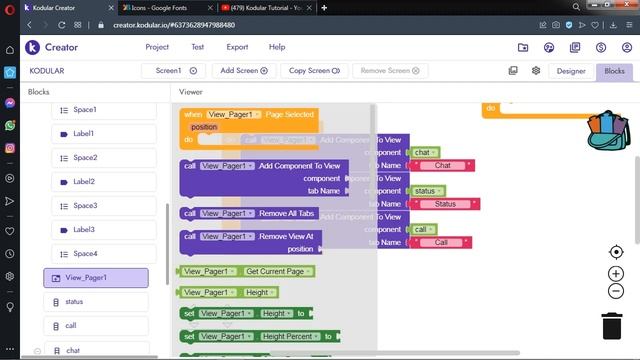Open browser snapshot camera icon

pos(556,25)
